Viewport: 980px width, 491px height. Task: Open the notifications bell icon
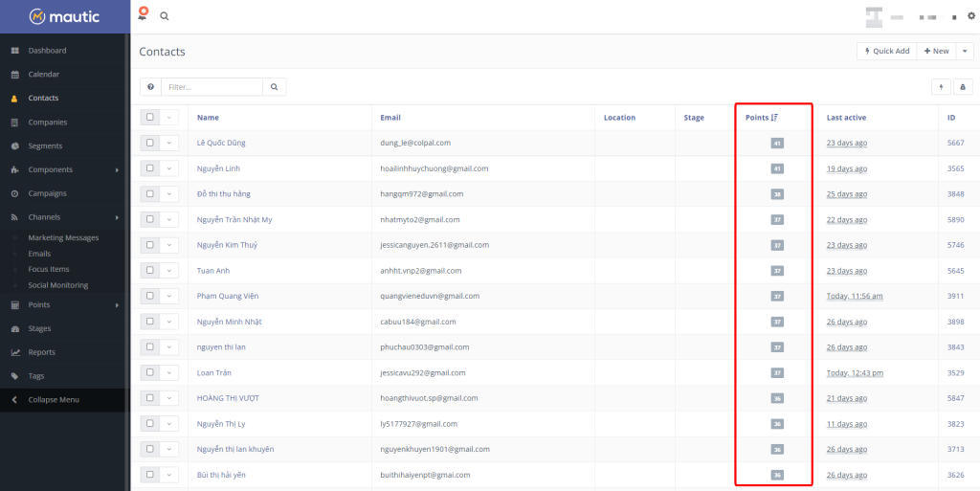[x=143, y=15]
